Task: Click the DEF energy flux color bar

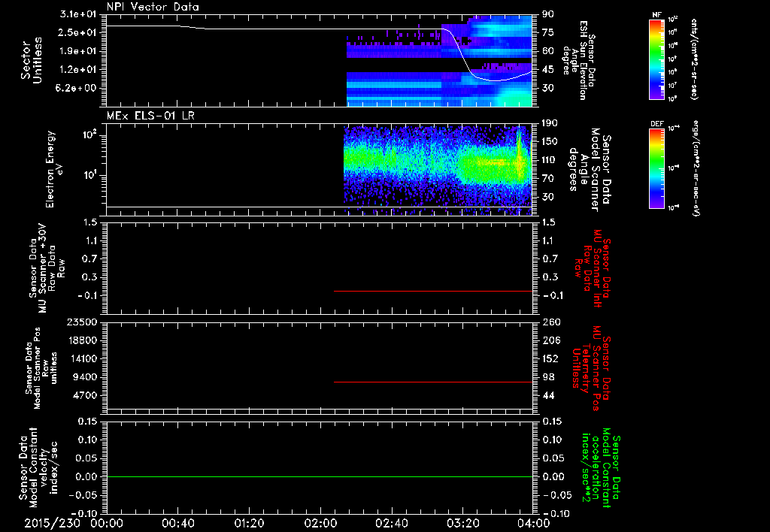Action: click(656, 168)
